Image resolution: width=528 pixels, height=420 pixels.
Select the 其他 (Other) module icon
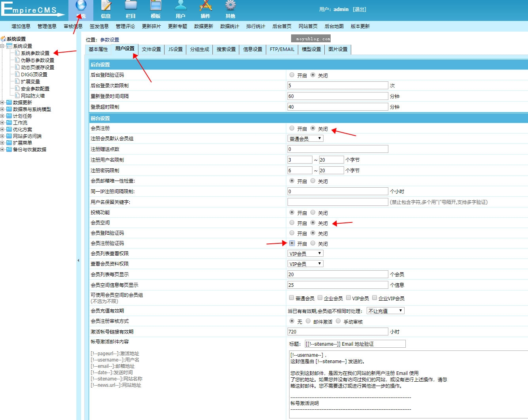230,7
